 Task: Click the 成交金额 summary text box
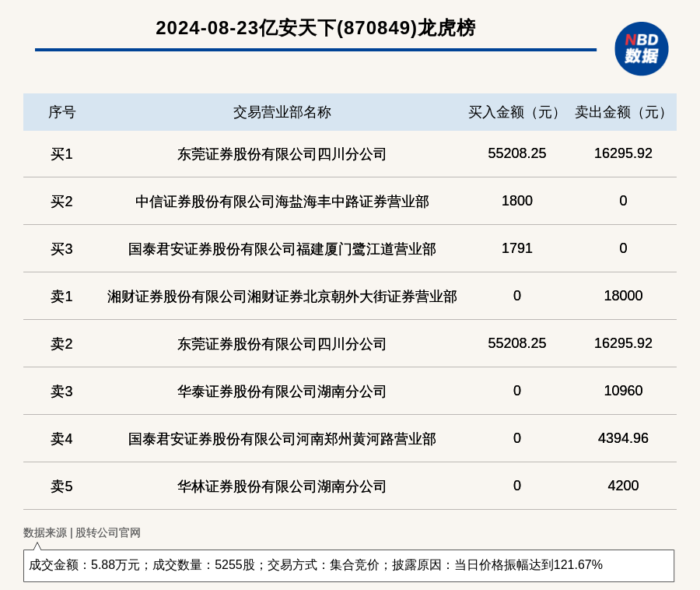click(348, 565)
